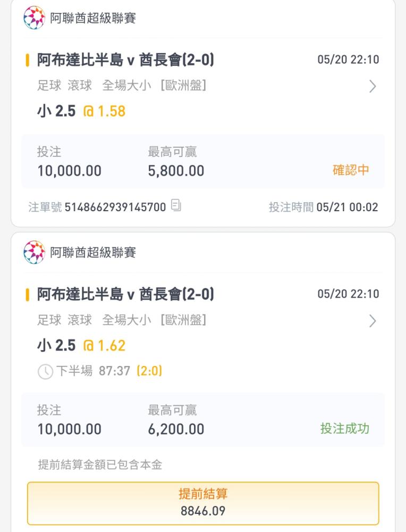Tap the 阿聯酋超級聯賽 heading in the second card
Image resolution: width=406 pixels, height=532 pixels.
[x=93, y=252]
